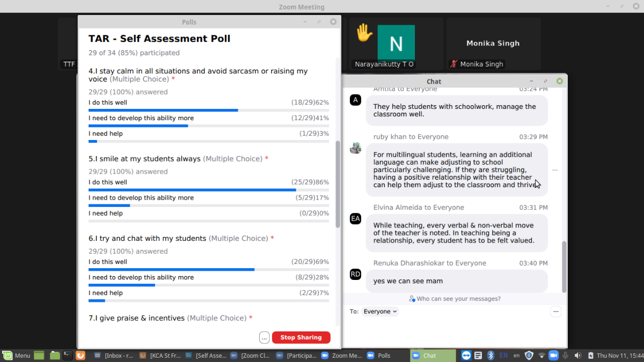Open the TeamViewer tray icon
The height and width of the screenshot is (362, 644).
pyautogui.click(x=466, y=355)
